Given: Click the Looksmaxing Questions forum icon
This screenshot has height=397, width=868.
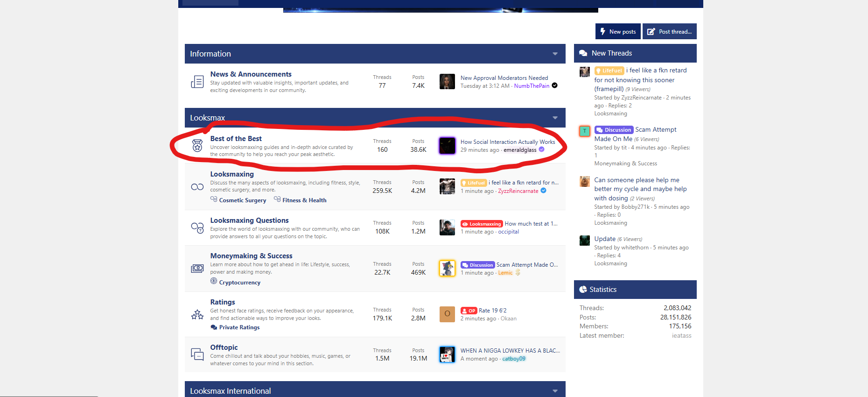Looking at the screenshot, I should (197, 228).
